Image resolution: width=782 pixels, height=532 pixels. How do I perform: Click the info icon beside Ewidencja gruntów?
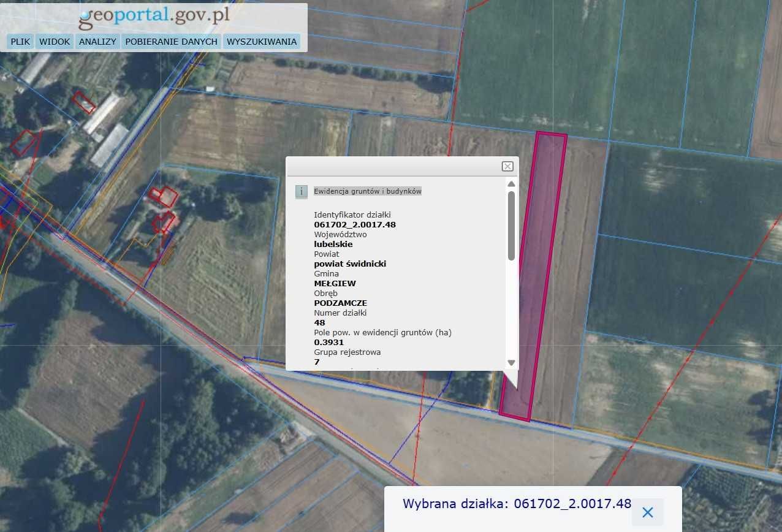click(x=301, y=191)
